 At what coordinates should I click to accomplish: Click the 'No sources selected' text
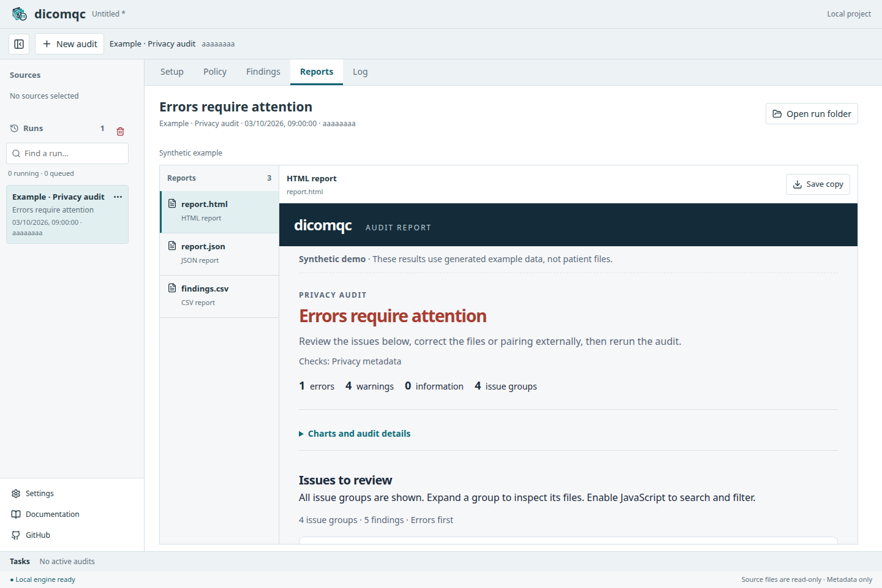coord(44,96)
